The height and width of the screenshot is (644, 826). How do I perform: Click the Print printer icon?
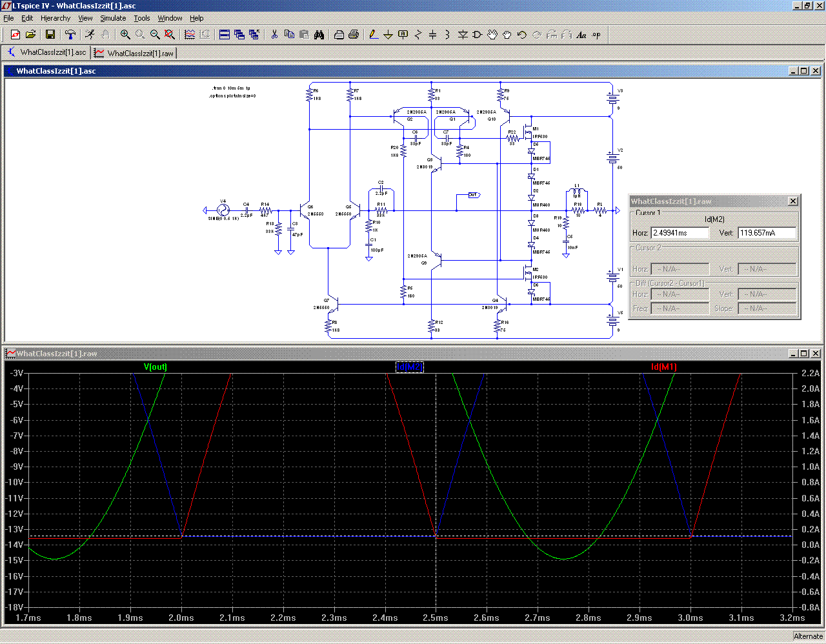point(354,35)
